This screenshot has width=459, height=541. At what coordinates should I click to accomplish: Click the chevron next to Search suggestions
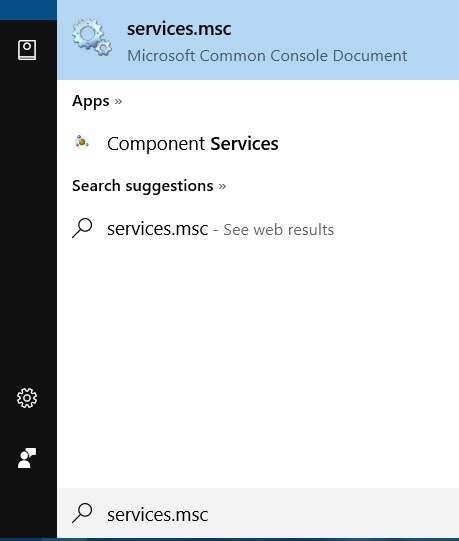(222, 187)
